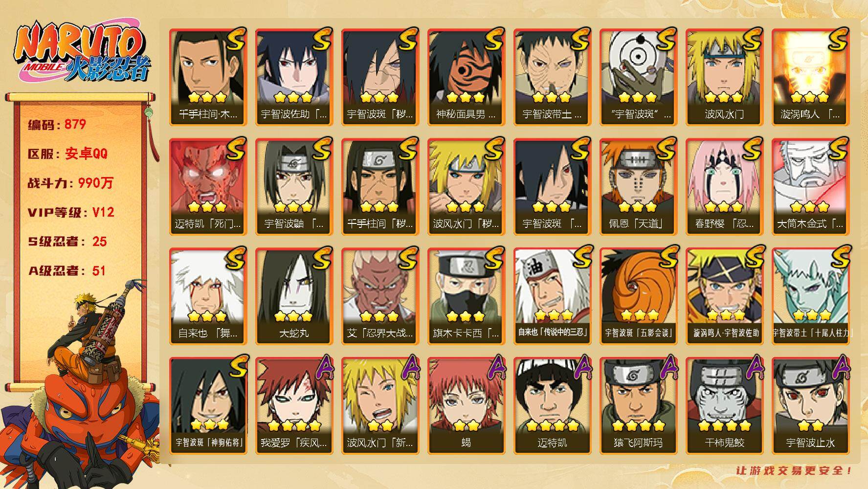Open the 大蛇丸 ninja card

coord(294,296)
